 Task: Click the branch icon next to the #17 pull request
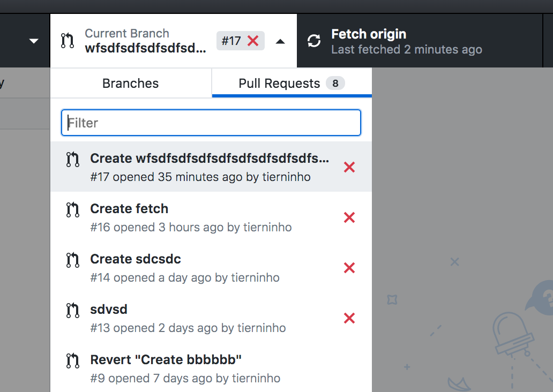[x=72, y=160]
